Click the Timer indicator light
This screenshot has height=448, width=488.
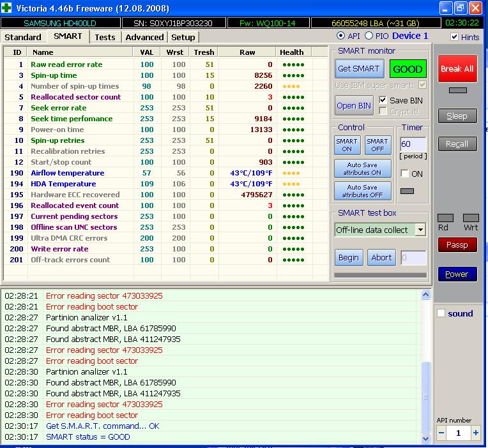[407, 191]
